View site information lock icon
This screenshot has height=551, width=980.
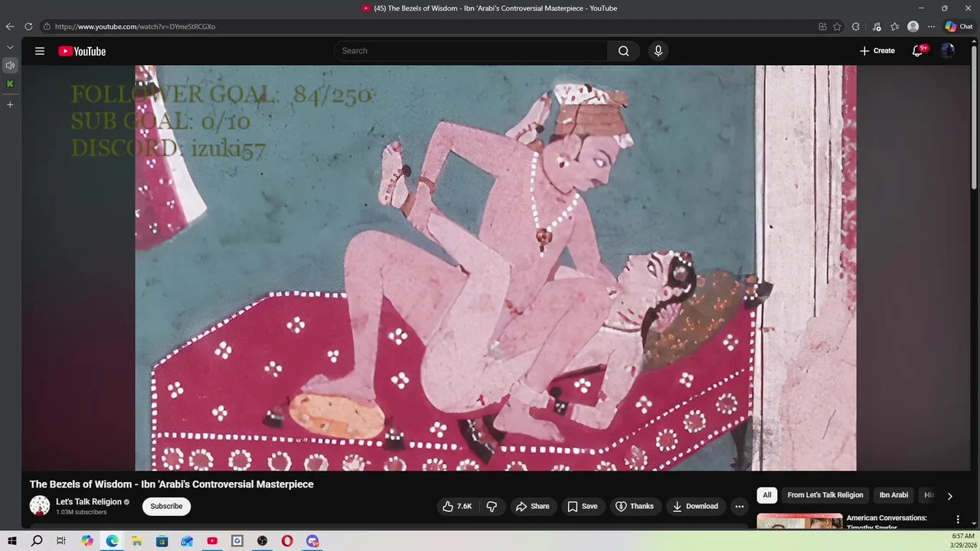pyautogui.click(x=47, y=27)
